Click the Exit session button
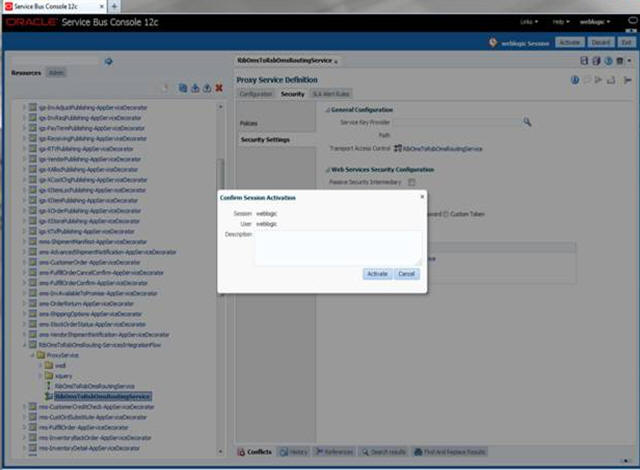This screenshot has height=470, width=640. pos(626,42)
